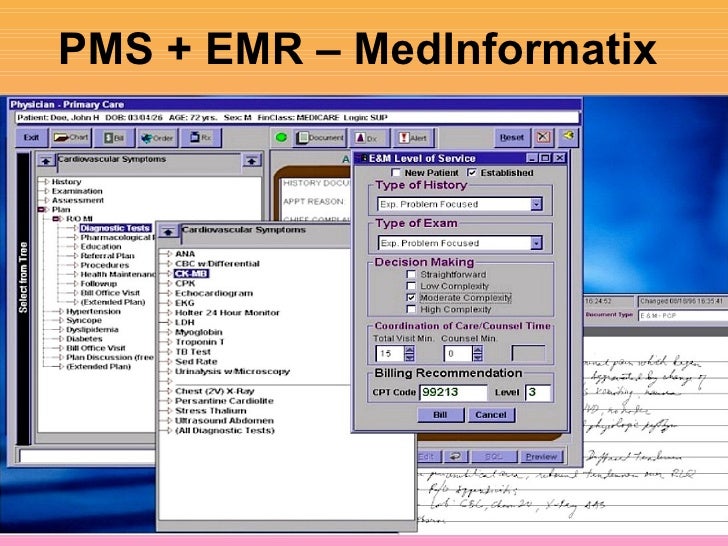This screenshot has width=728, height=546.
Task: Click the Select from Tree vertical bar
Action: click(x=23, y=298)
